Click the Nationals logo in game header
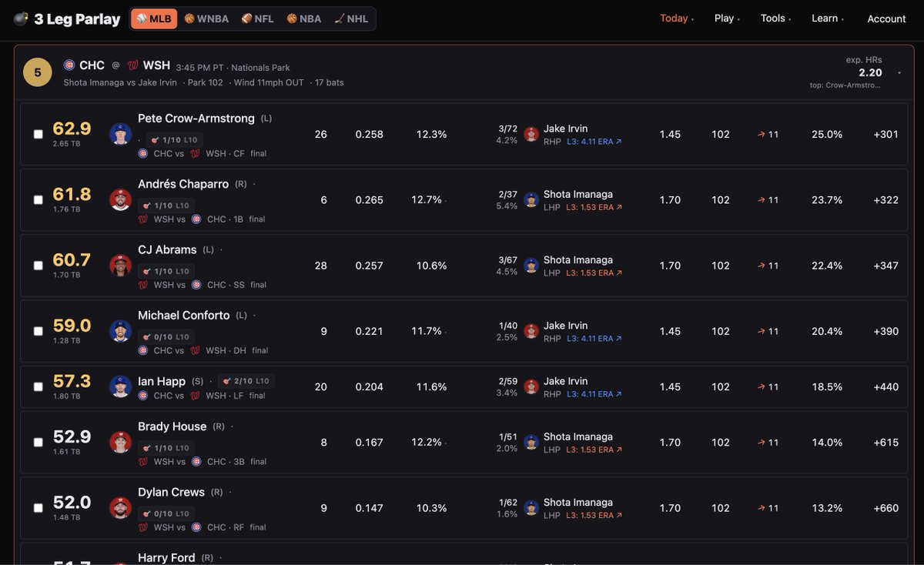The image size is (924, 565). (x=132, y=65)
